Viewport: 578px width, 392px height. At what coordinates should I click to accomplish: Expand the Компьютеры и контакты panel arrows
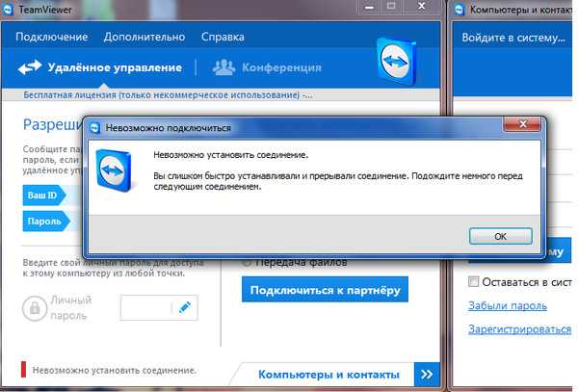[x=427, y=375]
